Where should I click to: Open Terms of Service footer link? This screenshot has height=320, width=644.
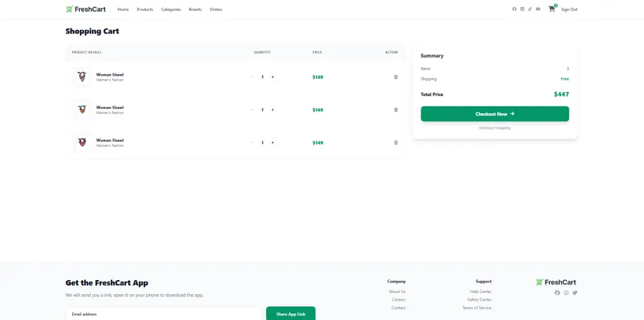pyautogui.click(x=477, y=308)
